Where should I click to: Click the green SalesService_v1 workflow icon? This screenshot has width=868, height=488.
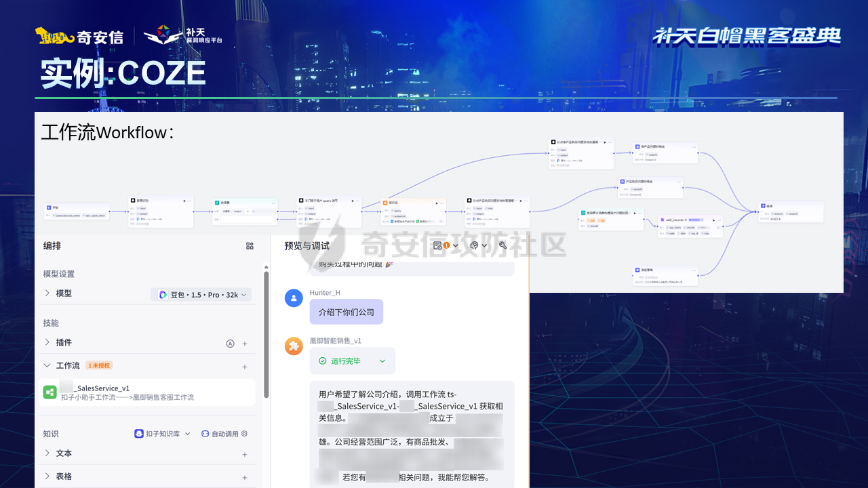(50, 392)
